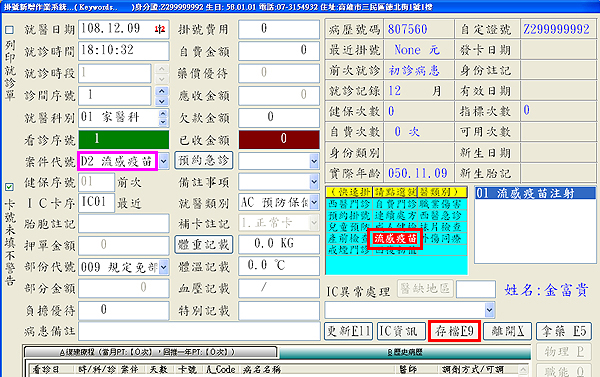Screen dimensions: 600x377
Task: Increase 診間序號 with up arrow
Action: [x=162, y=91]
